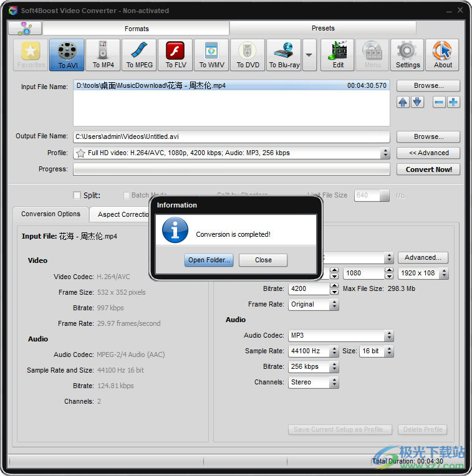Close the Information dialog

click(263, 260)
